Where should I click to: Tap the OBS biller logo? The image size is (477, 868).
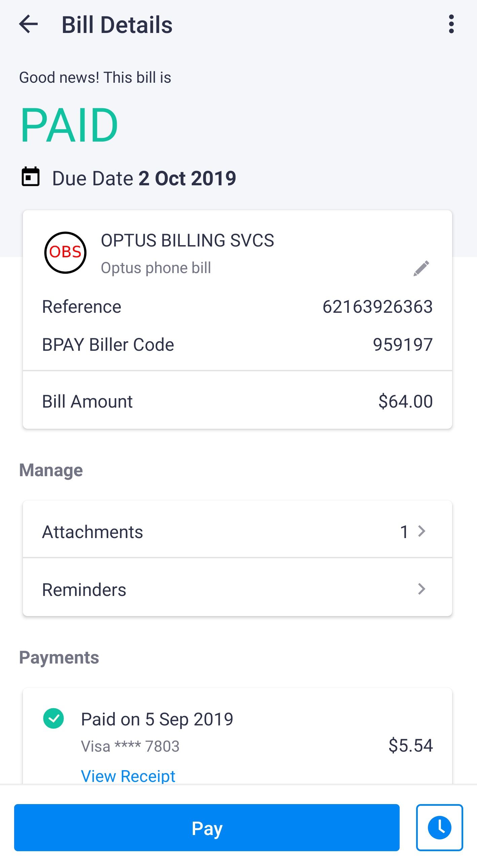[x=65, y=253]
